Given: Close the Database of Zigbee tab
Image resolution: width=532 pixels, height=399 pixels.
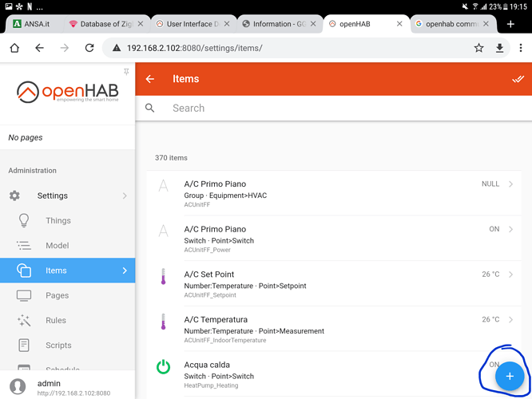Looking at the screenshot, I should (141, 24).
